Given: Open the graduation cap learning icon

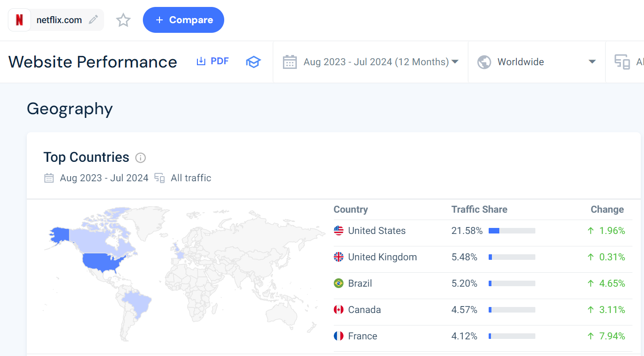Looking at the screenshot, I should tap(253, 62).
